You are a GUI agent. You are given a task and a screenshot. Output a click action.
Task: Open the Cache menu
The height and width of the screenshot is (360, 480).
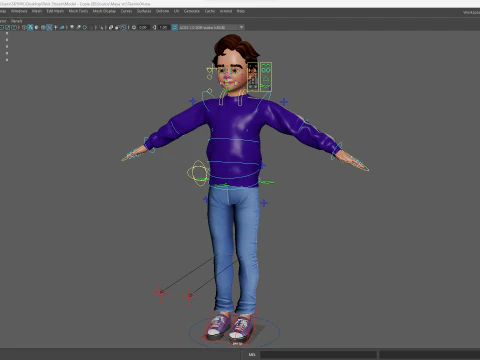[210, 11]
